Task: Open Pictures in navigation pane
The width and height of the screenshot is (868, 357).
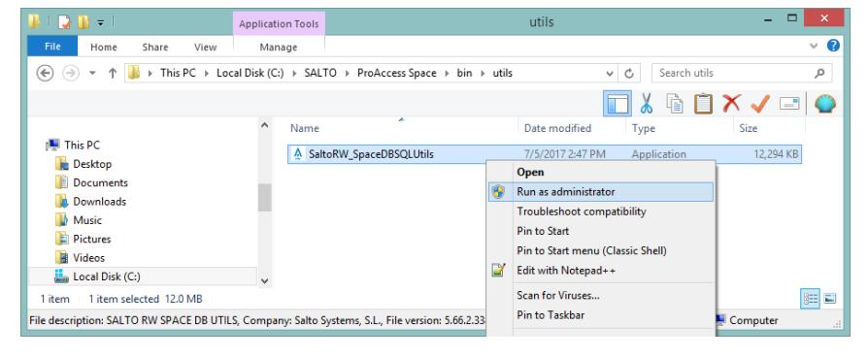Action: [x=91, y=239]
